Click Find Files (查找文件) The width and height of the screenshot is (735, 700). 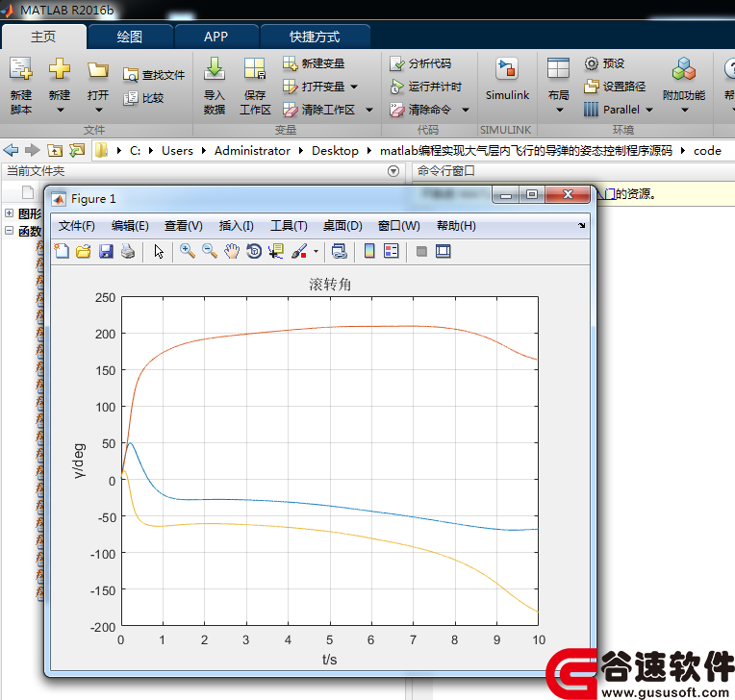pos(154,74)
